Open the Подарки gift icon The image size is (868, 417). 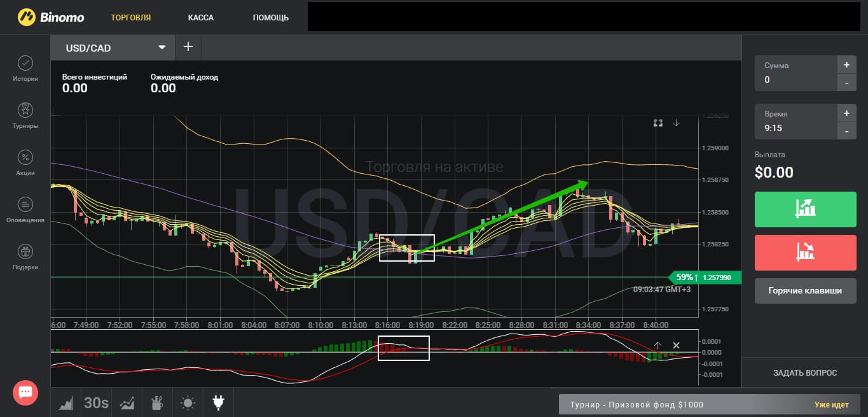coord(25,257)
